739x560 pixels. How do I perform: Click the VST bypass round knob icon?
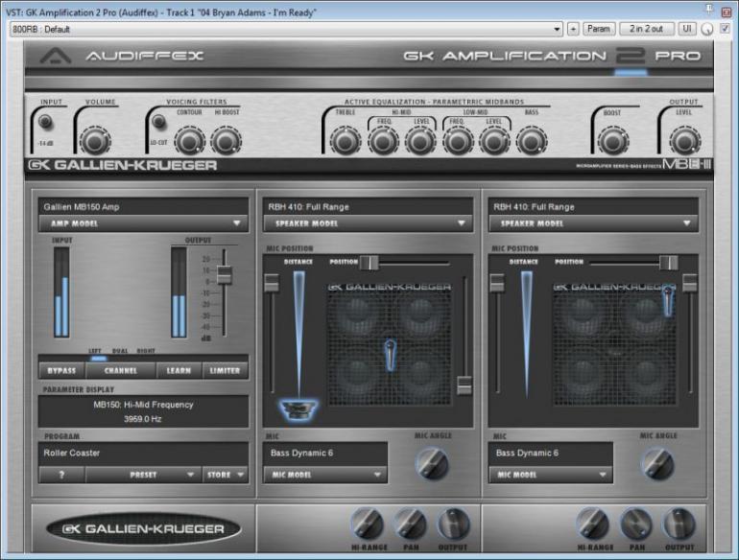pos(707,29)
